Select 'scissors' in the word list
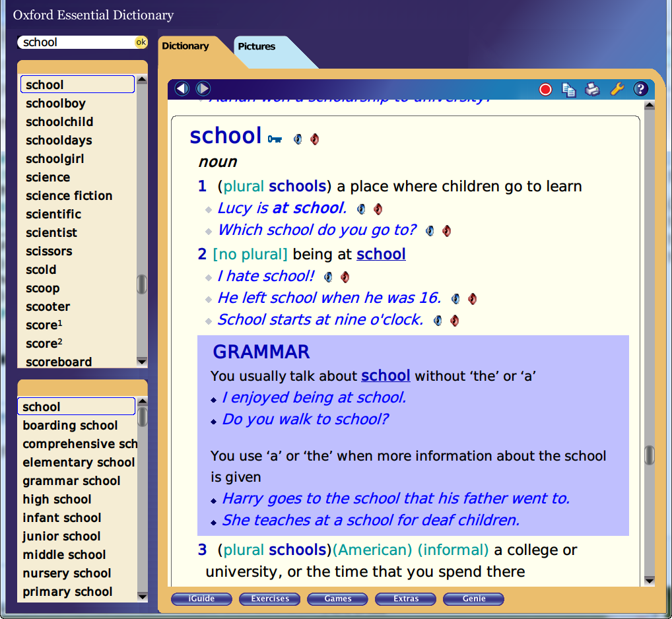 [x=49, y=251]
